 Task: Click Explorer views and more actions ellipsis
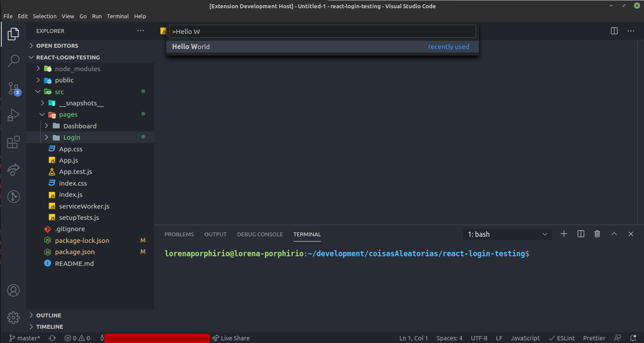click(x=140, y=31)
